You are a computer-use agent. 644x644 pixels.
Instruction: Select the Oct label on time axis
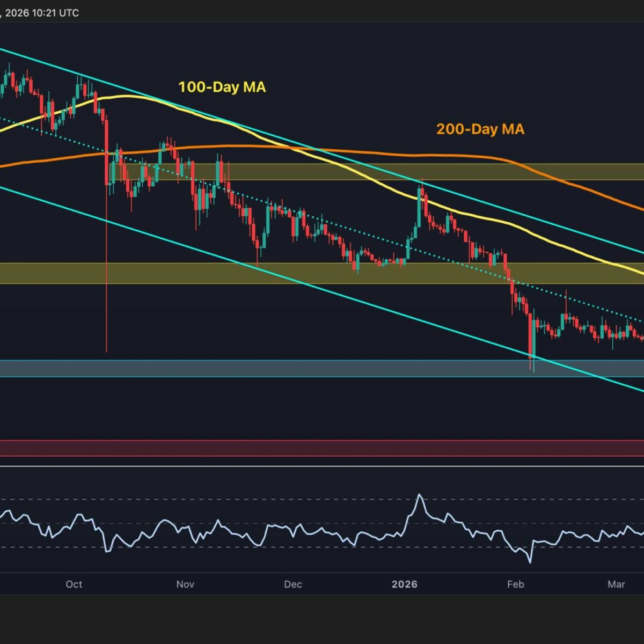[74, 584]
